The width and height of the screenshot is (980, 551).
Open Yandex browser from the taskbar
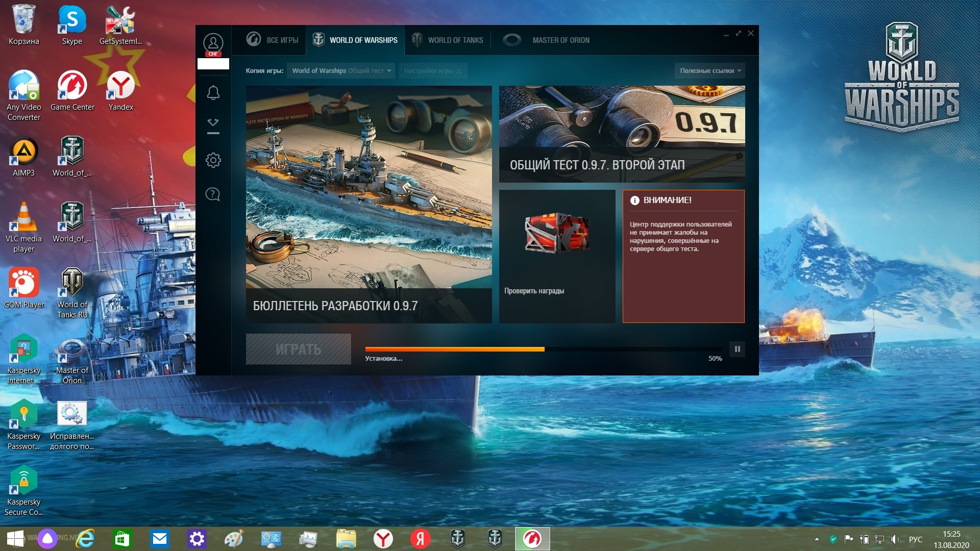click(x=383, y=539)
